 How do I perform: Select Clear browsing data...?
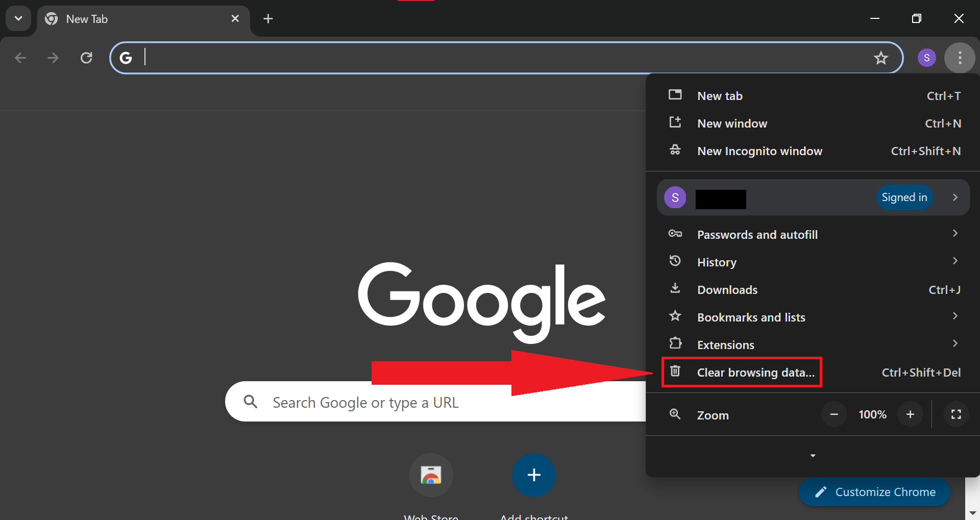[x=813, y=373]
